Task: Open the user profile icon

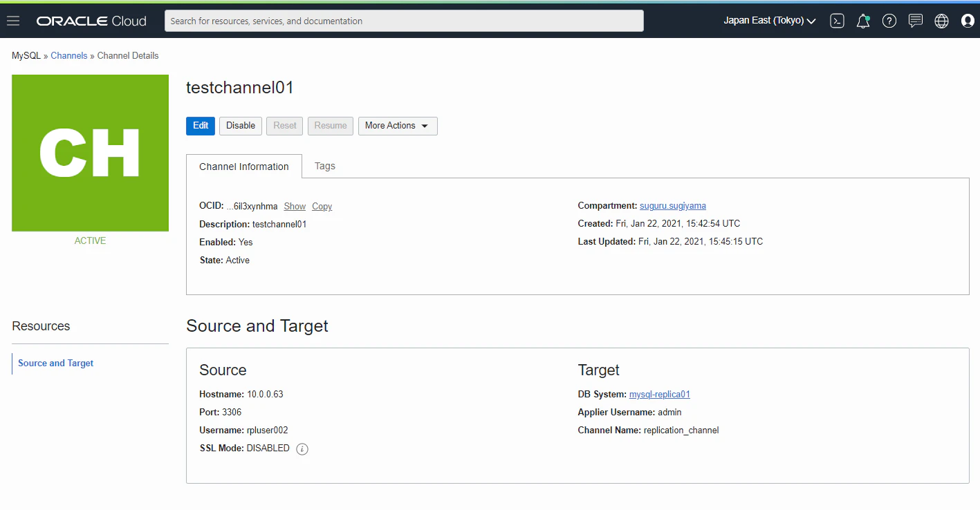Action: 968,21
